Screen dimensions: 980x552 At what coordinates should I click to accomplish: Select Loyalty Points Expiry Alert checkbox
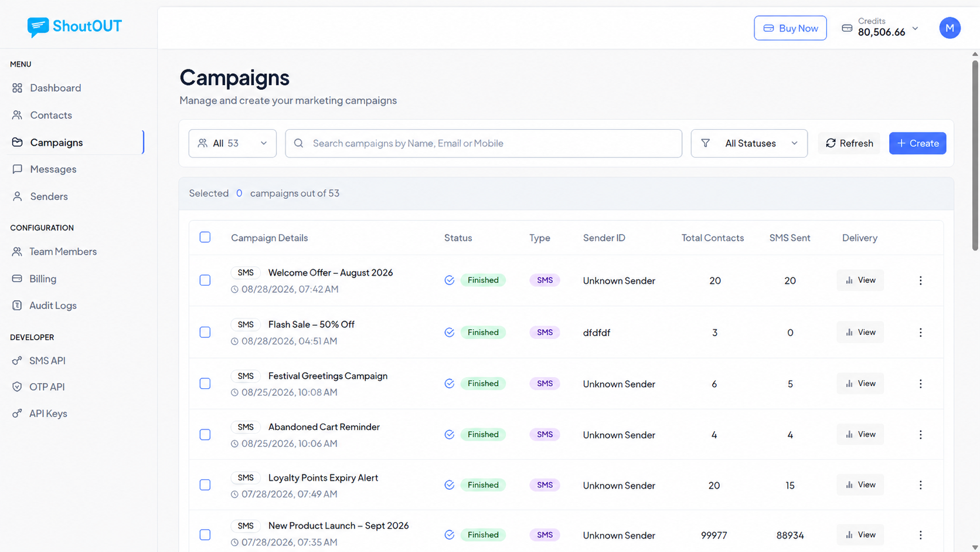click(x=205, y=485)
